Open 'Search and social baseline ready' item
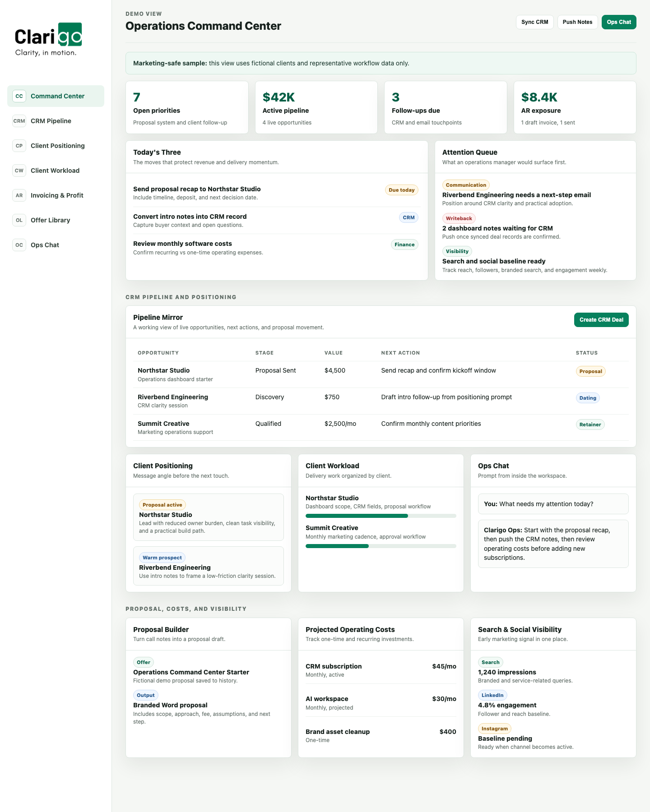This screenshot has height=812, width=650. [x=494, y=261]
